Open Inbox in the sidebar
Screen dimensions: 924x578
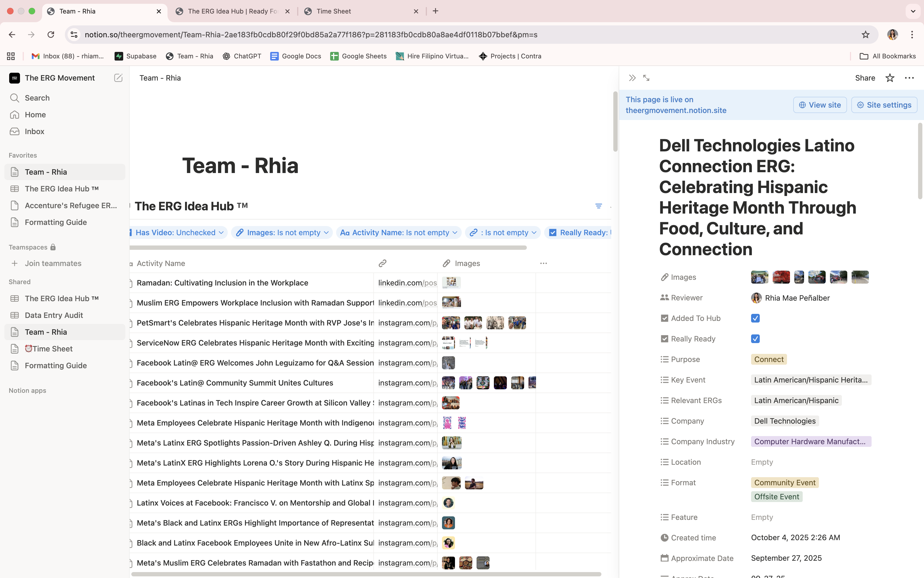pos(34,131)
